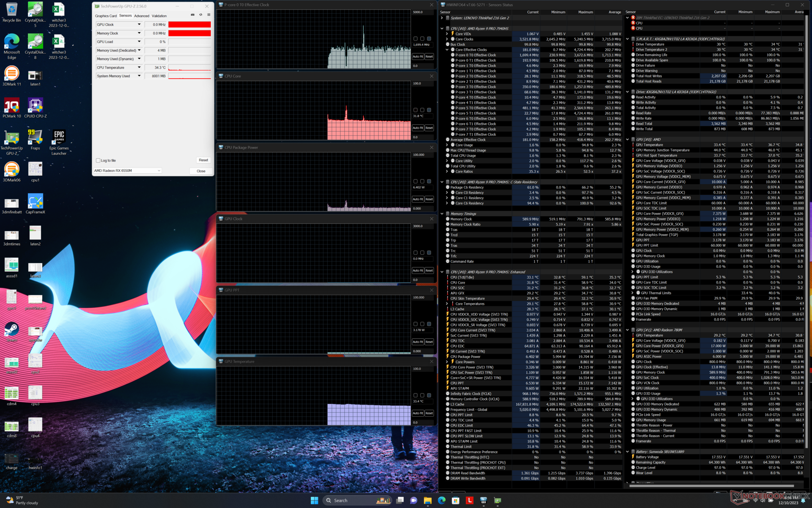The image size is (812, 508).
Task: Open AMD Radeon RX 6550M GPU selector
Action: (127, 171)
